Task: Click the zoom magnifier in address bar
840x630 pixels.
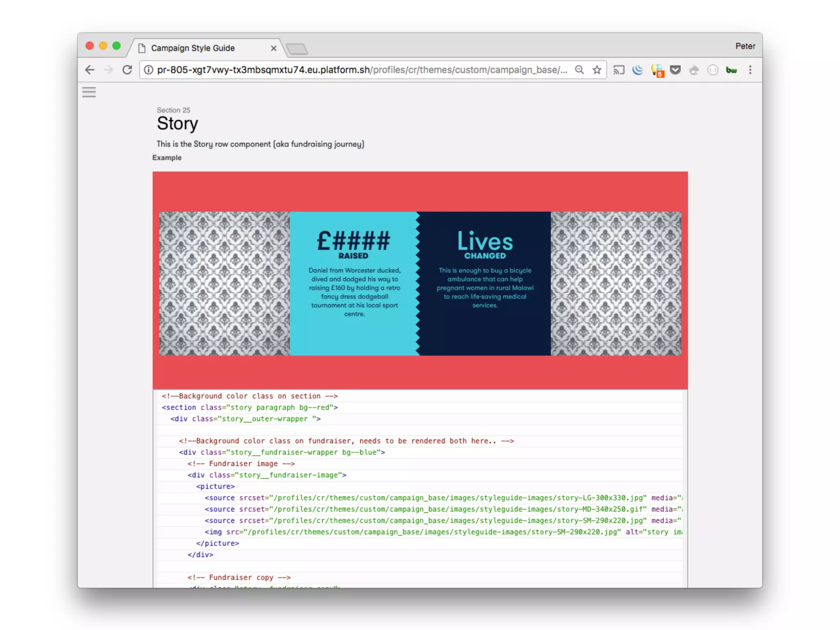Action: point(579,70)
